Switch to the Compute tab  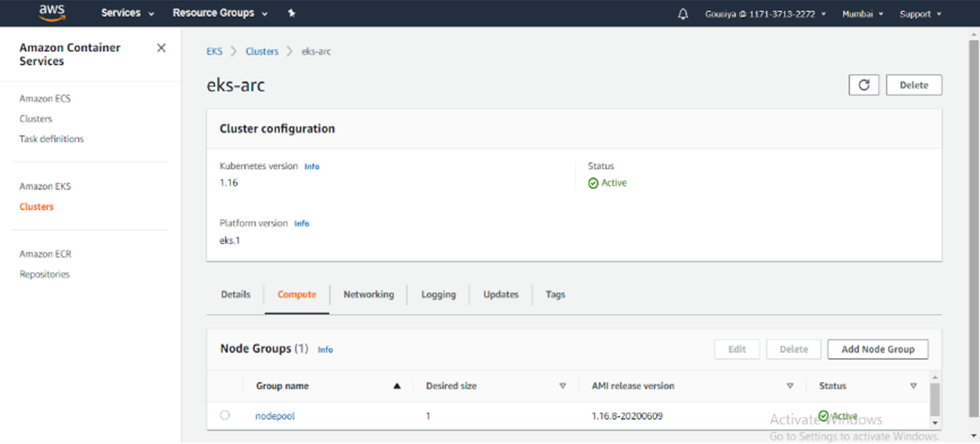(x=297, y=295)
